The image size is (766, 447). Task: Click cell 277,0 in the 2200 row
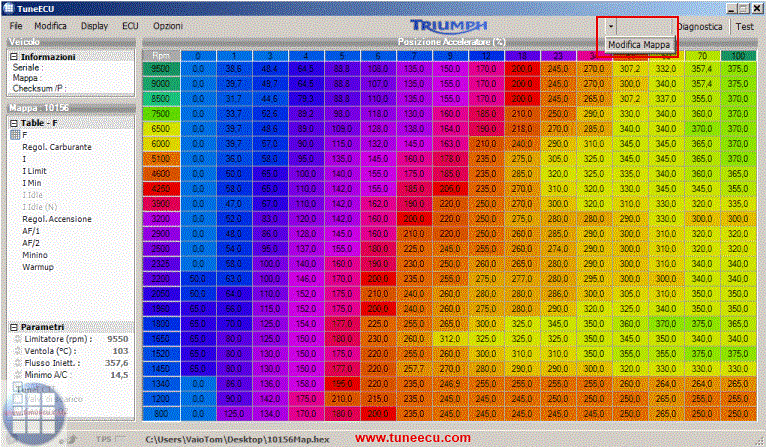[x=522, y=278]
